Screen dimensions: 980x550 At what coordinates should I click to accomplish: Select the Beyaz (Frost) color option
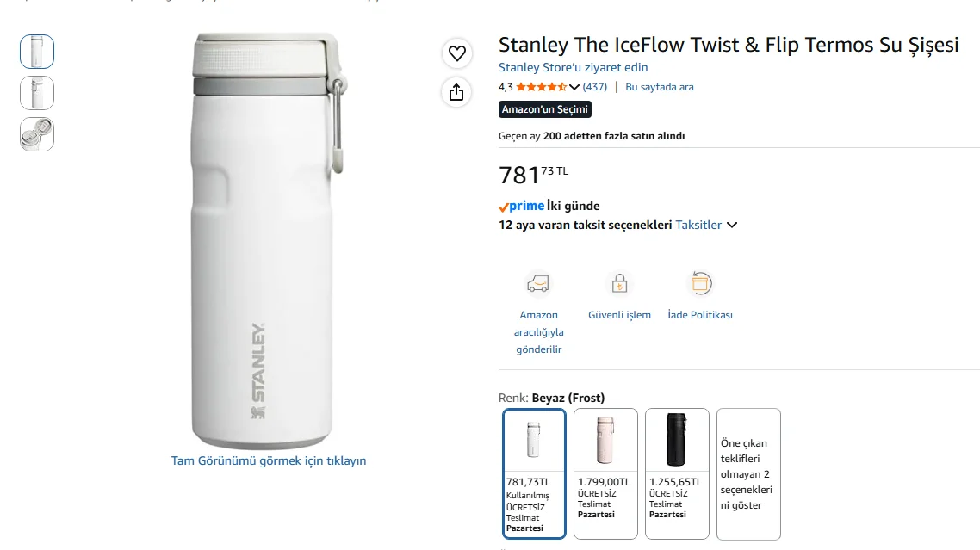pos(535,473)
